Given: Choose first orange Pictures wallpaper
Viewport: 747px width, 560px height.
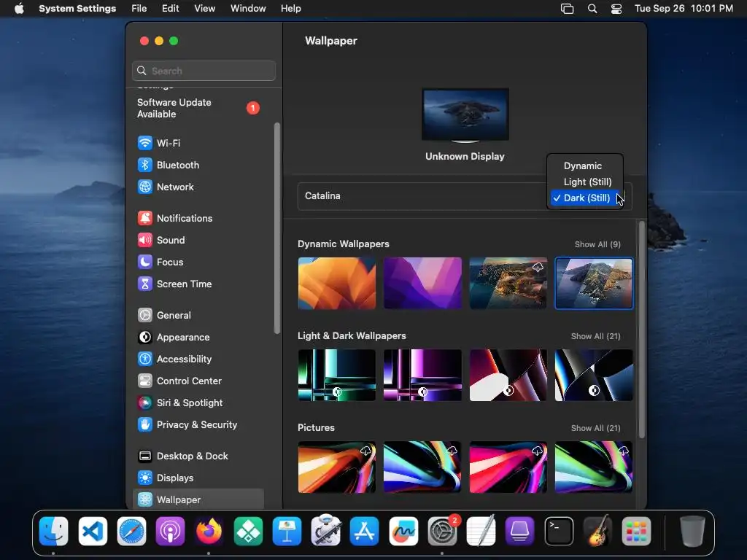Looking at the screenshot, I should click(x=337, y=467).
